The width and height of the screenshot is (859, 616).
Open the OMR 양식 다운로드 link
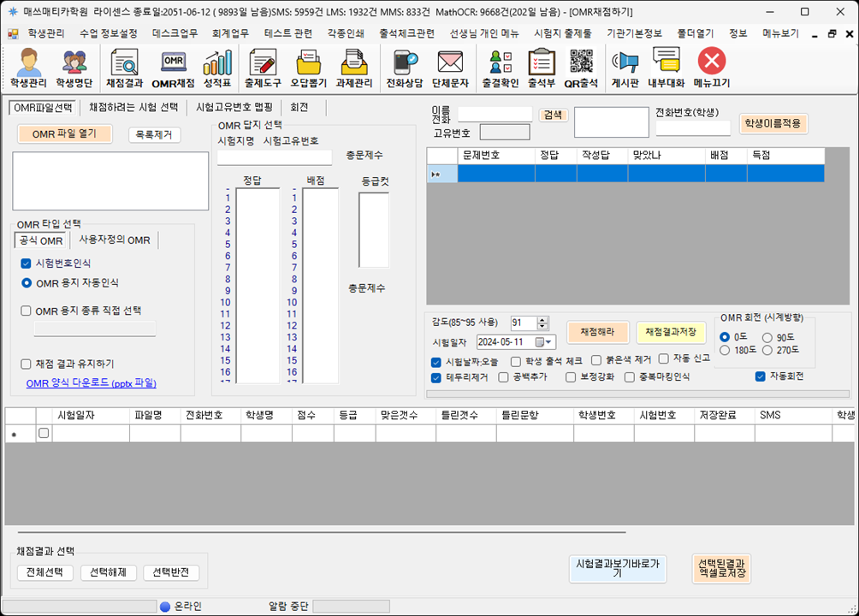click(x=91, y=383)
